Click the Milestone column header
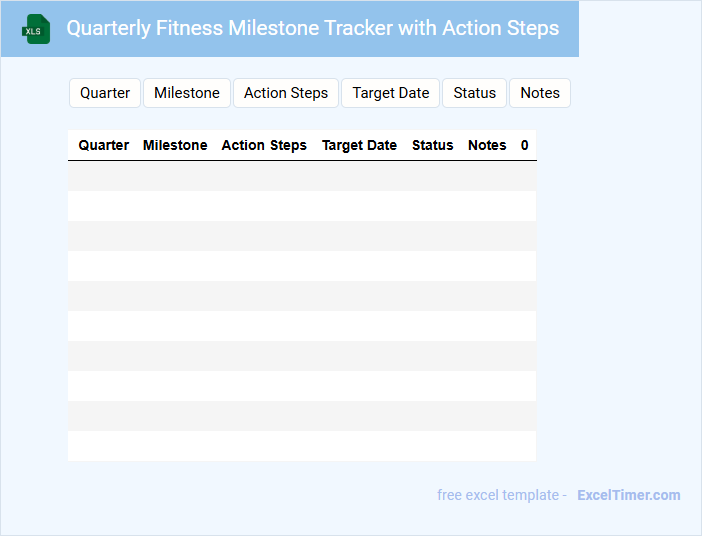This screenshot has height=536, width=702. (x=175, y=145)
